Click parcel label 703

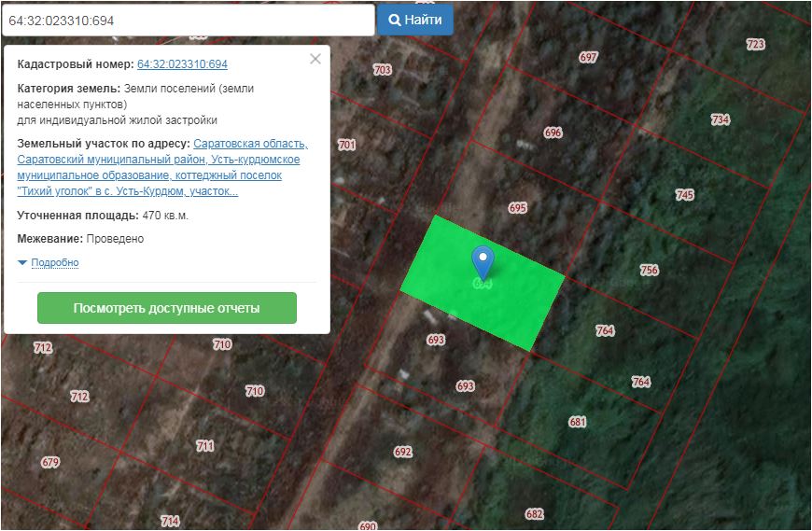tap(382, 70)
